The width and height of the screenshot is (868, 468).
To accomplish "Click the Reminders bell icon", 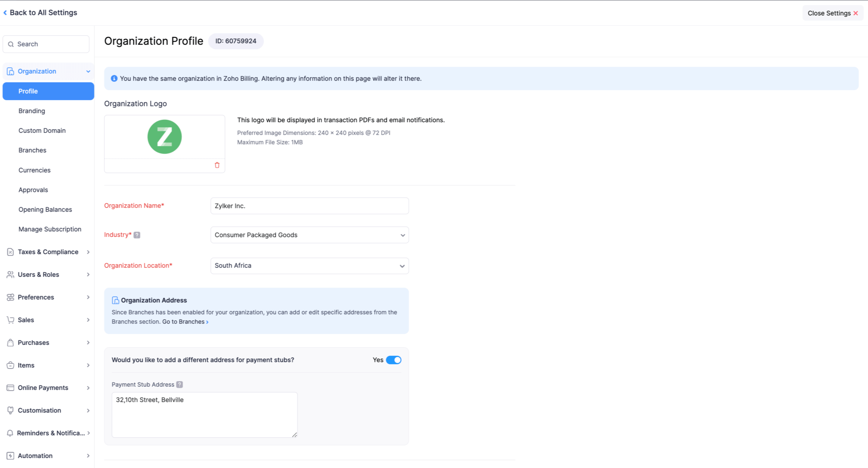I will pos(10,433).
